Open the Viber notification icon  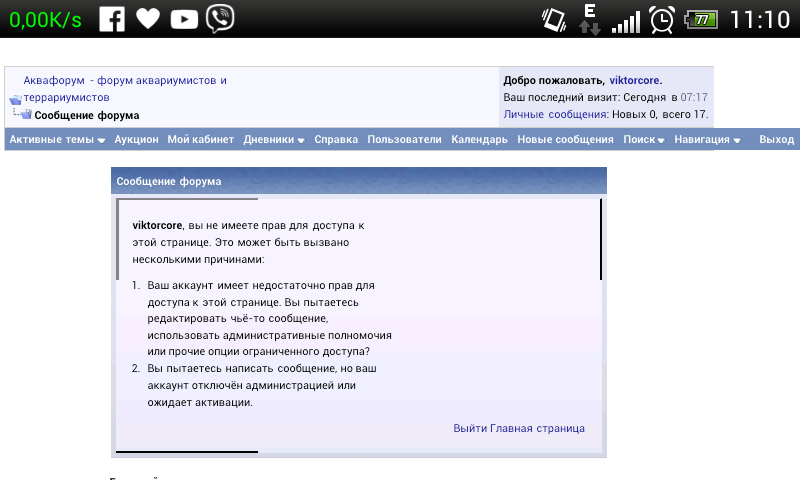pyautogui.click(x=221, y=19)
